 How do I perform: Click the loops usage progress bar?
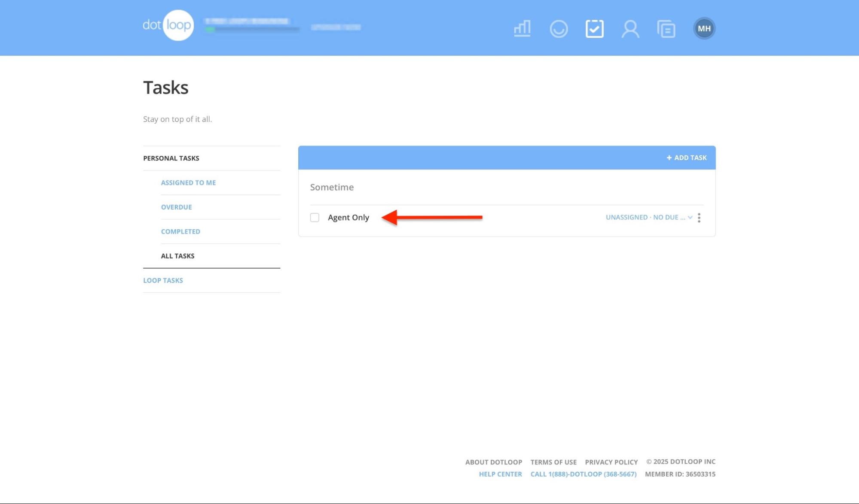tap(252, 30)
